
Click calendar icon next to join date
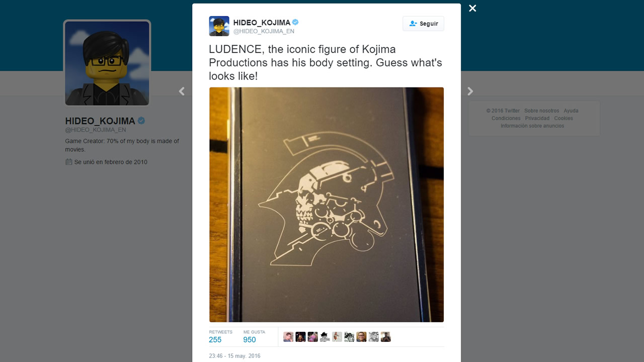69,162
